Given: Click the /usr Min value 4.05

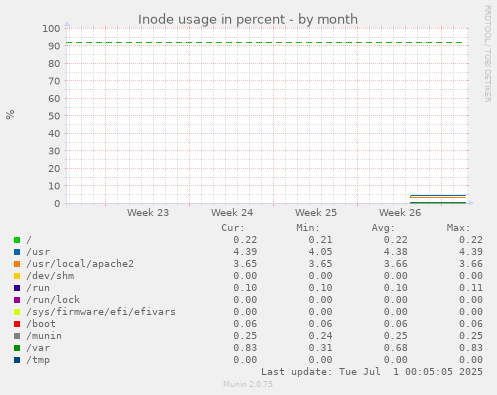Looking at the screenshot, I should pyautogui.click(x=320, y=252).
